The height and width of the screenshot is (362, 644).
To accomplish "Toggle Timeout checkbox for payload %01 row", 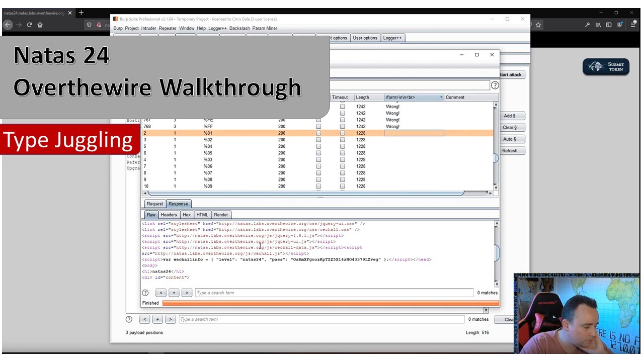I will point(342,133).
